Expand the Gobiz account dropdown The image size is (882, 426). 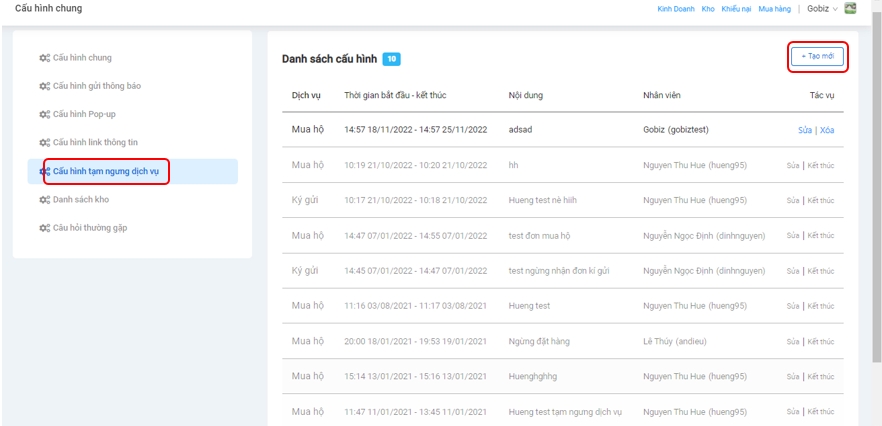click(x=824, y=9)
